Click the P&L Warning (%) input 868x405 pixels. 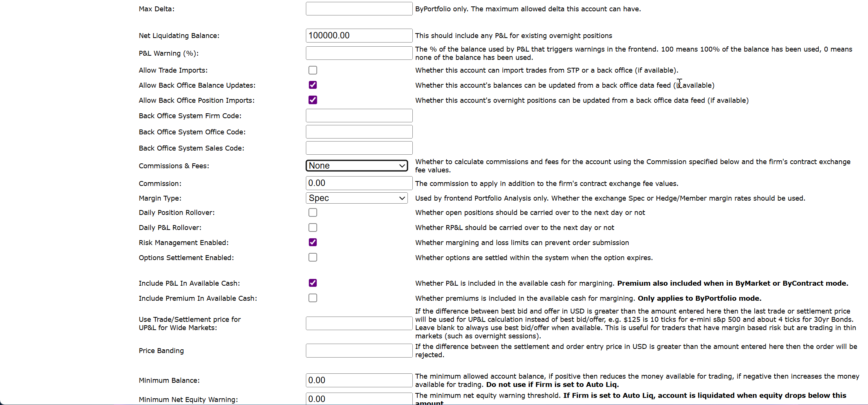coord(359,53)
